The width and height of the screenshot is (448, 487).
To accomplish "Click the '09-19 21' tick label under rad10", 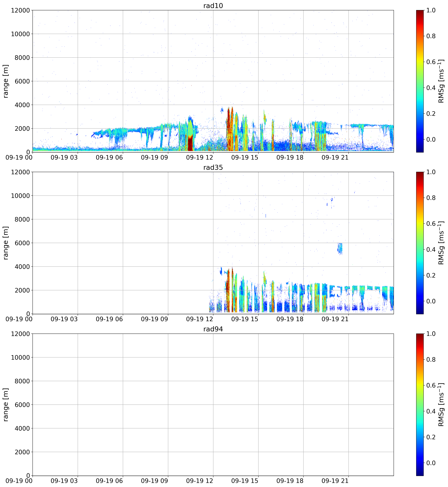I will point(335,158).
